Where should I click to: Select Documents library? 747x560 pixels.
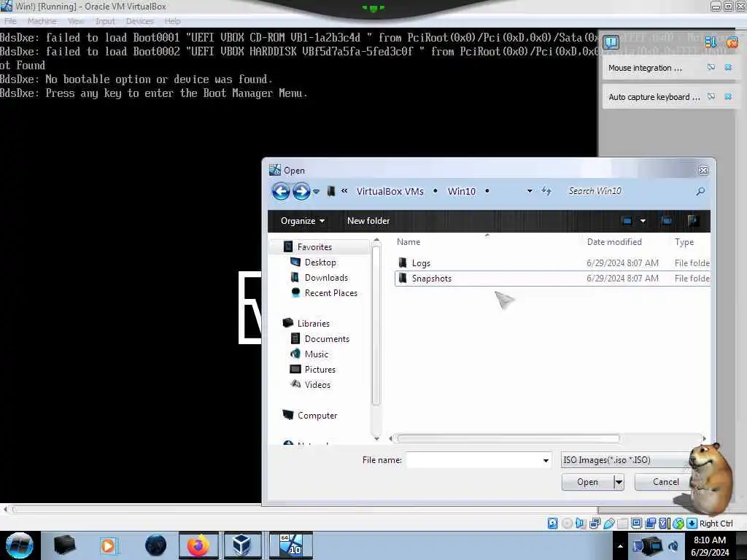click(327, 338)
